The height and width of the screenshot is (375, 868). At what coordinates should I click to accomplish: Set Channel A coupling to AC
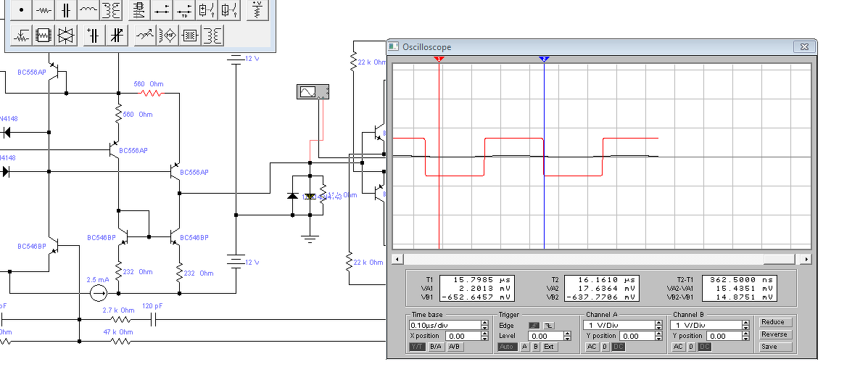click(x=592, y=347)
